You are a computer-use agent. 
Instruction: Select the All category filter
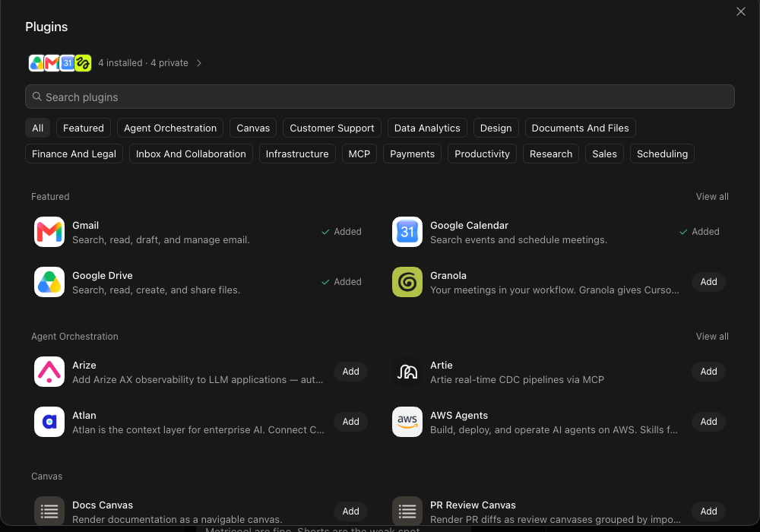point(38,128)
